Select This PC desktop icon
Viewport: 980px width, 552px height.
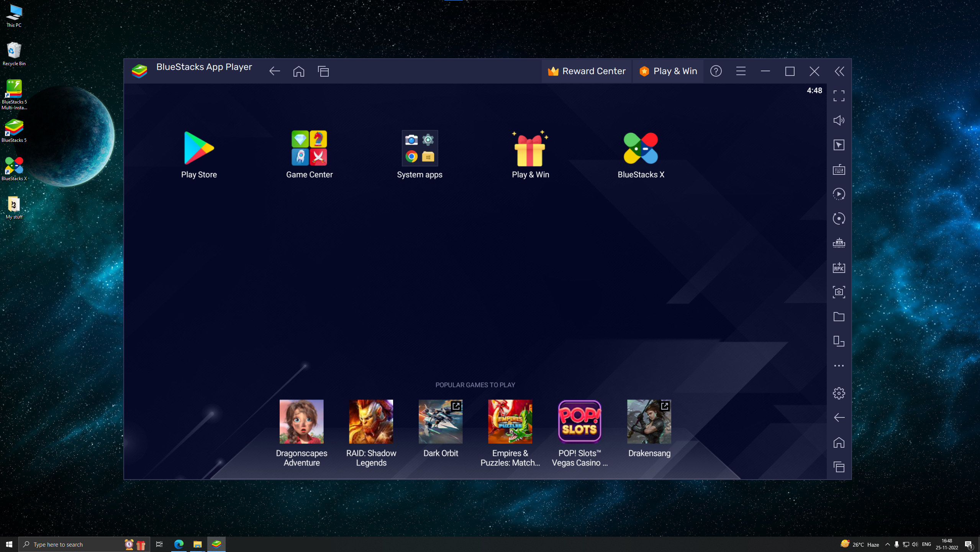point(14,16)
